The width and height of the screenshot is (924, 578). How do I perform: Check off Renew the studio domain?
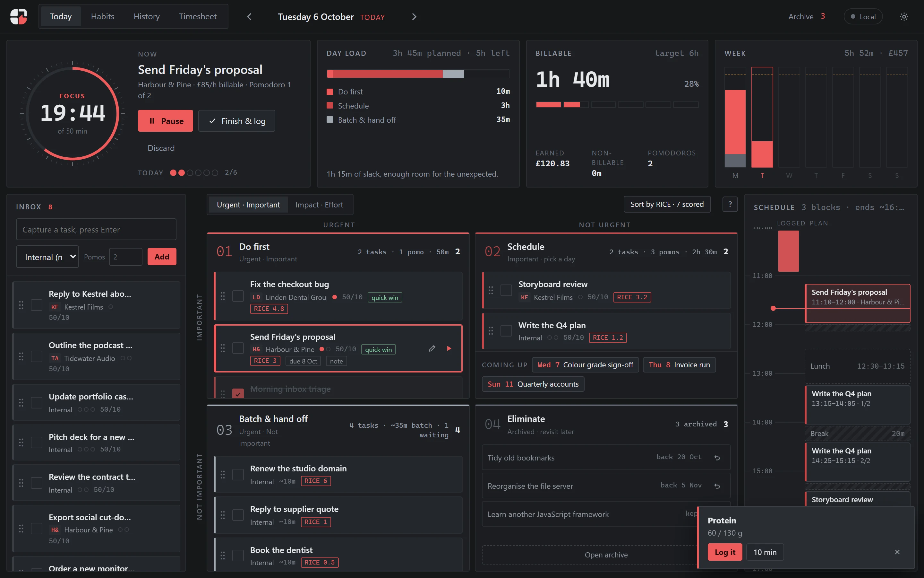pos(238,474)
